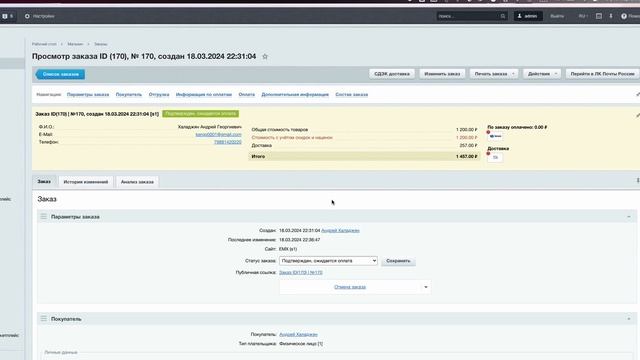Click the search magnifier icon in top bar
The width and height of the screenshot is (640, 360).
pos(503,16)
